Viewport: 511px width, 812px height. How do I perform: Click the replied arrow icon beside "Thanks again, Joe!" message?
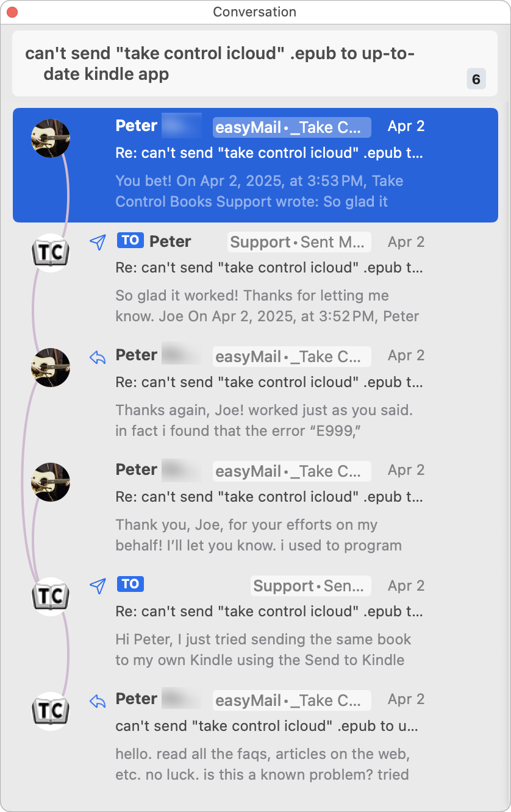tap(98, 357)
